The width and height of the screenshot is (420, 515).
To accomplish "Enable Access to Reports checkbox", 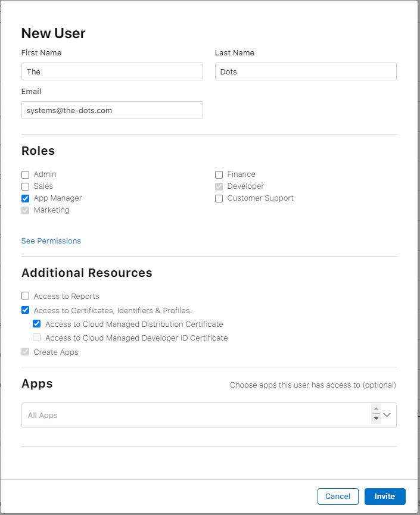I will [25, 296].
